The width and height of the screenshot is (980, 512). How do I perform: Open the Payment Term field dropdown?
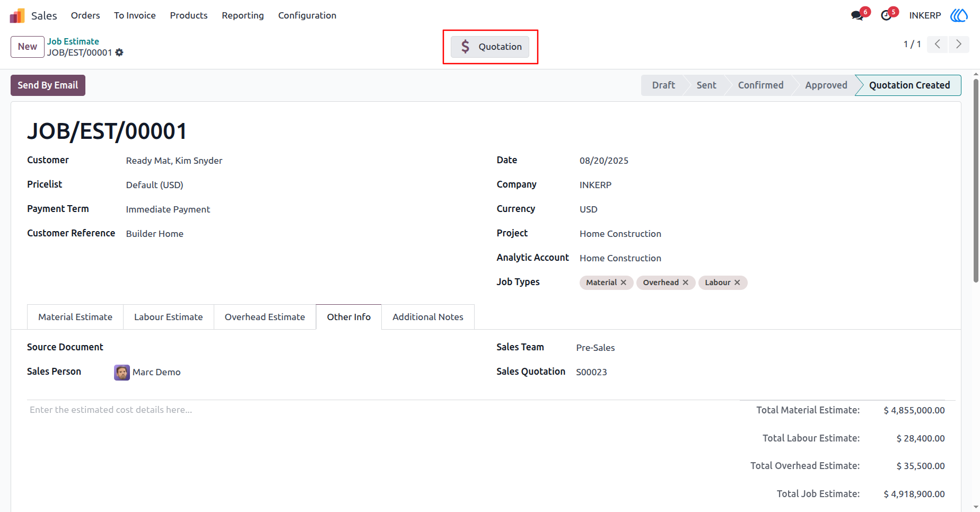pos(168,209)
